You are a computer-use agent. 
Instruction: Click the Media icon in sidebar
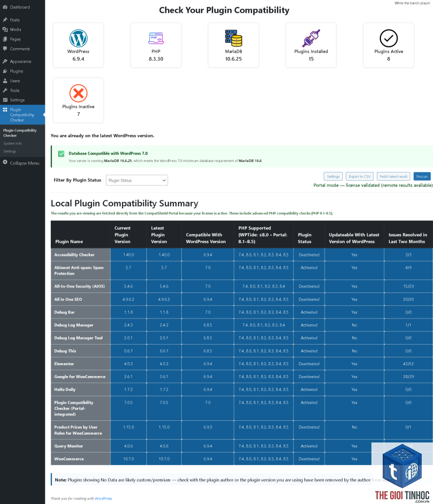pos(5,30)
